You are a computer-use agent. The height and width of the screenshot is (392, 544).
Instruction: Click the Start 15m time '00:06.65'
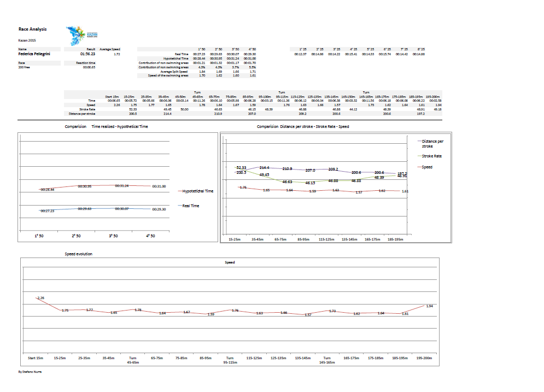(x=114, y=101)
